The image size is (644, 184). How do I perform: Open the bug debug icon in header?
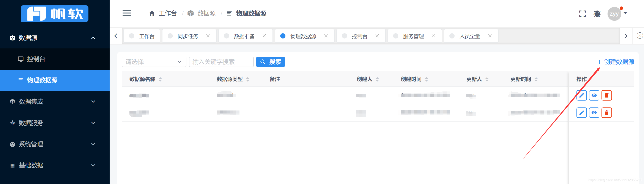click(597, 14)
